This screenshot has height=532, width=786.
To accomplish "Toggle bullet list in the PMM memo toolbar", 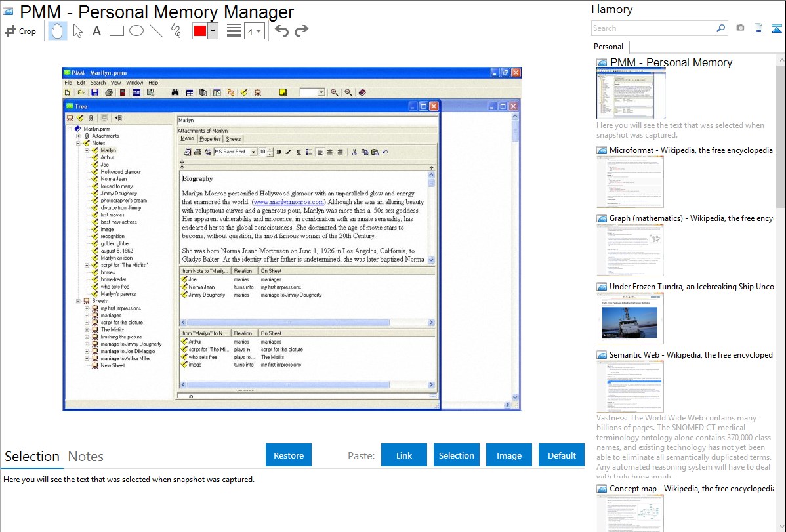I will pyautogui.click(x=309, y=152).
